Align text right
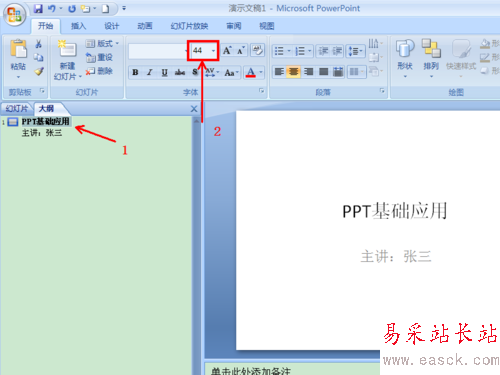500x375 pixels. tap(308, 71)
